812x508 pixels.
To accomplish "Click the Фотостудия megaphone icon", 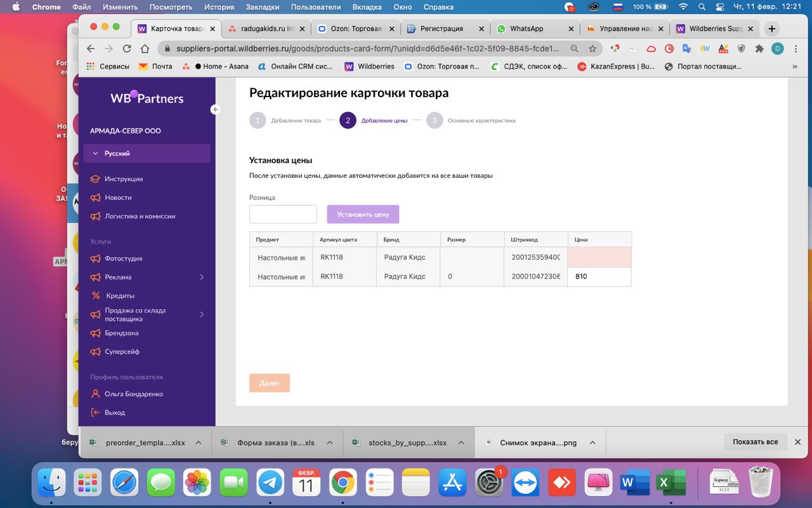I will (x=95, y=258).
